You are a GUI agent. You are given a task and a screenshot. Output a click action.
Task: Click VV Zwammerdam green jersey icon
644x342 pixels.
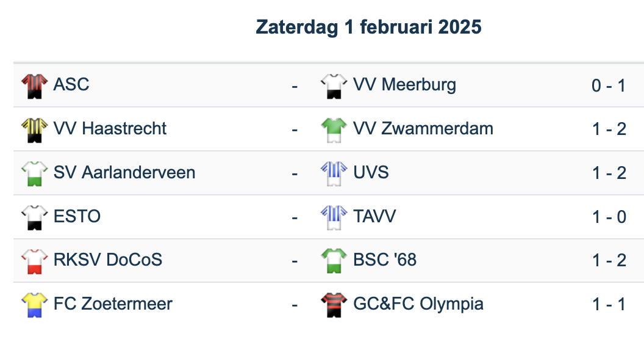(x=334, y=129)
